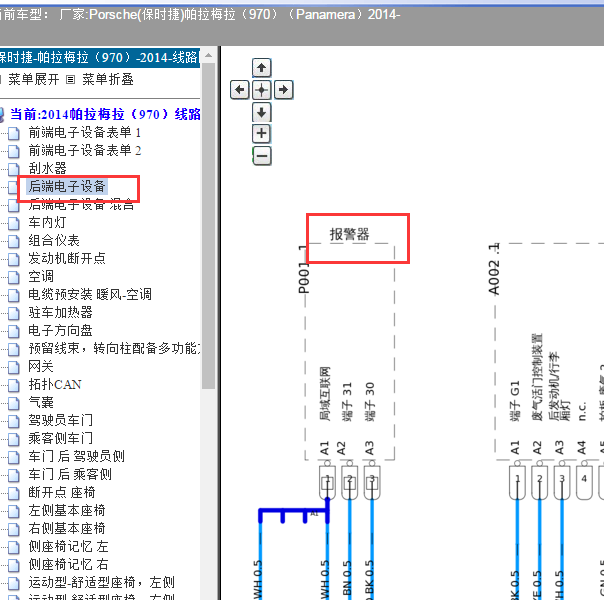604x600 pixels.
Task: Open 车门 后 驾驶员侧
Action: (x=76, y=456)
